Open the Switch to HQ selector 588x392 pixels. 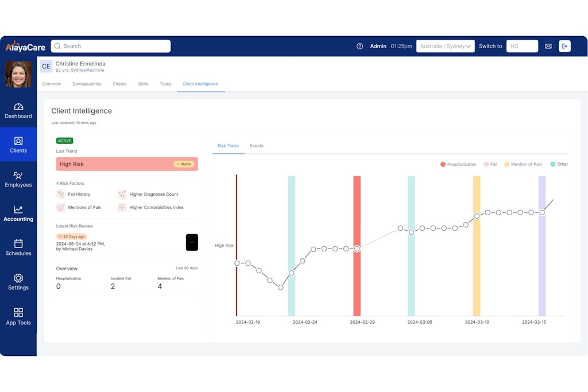click(521, 46)
